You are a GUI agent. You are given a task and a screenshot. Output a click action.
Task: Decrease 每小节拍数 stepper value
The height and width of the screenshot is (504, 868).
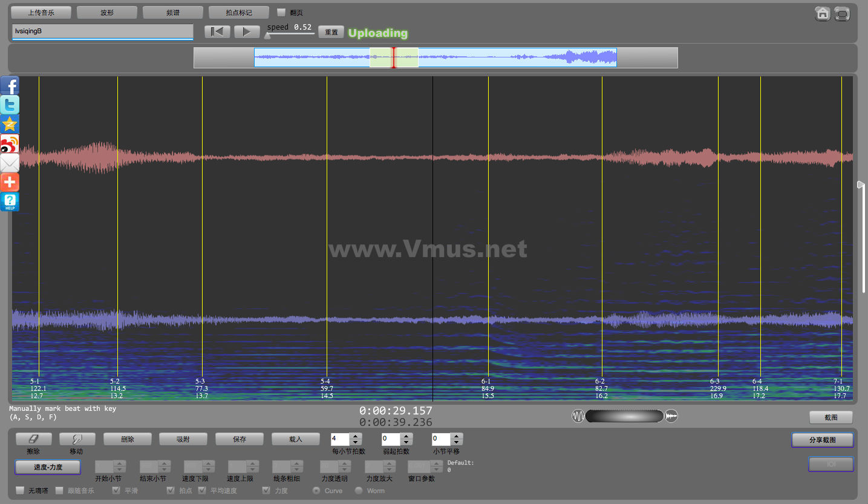coord(356,442)
